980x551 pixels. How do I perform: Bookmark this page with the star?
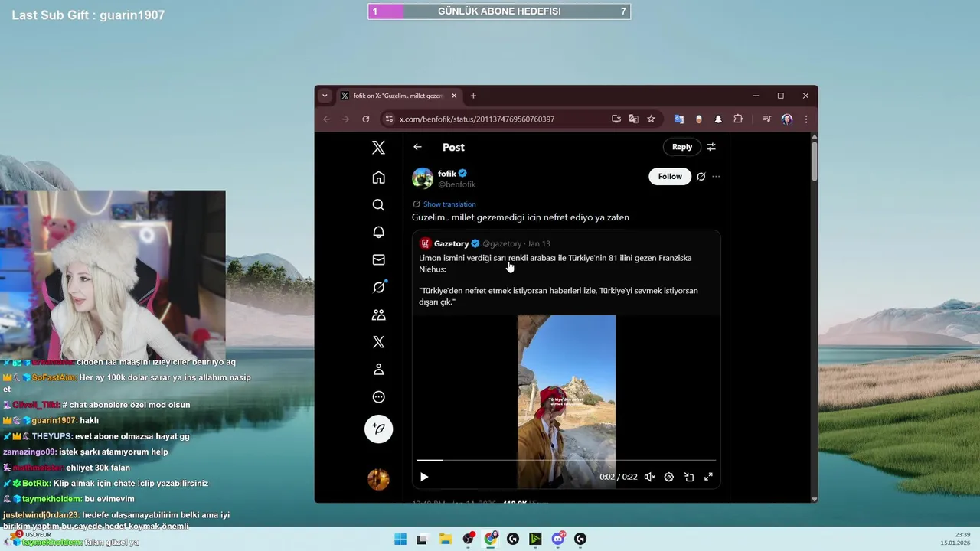[651, 119]
